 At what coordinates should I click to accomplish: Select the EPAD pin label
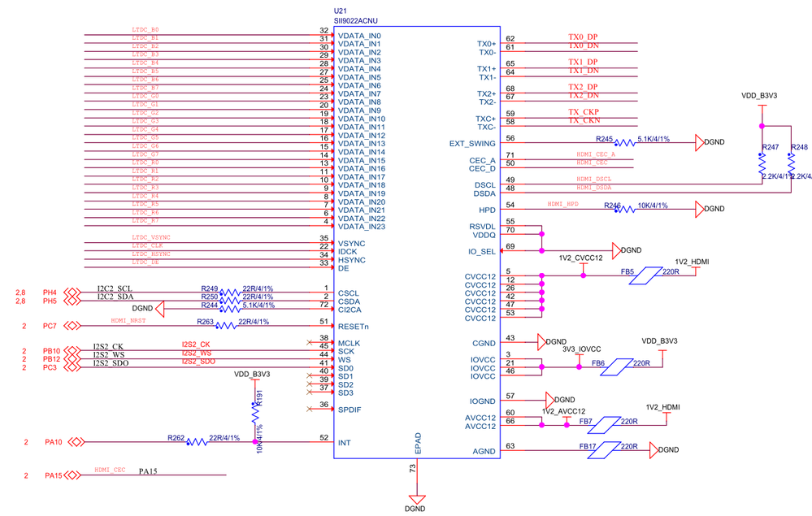point(418,444)
